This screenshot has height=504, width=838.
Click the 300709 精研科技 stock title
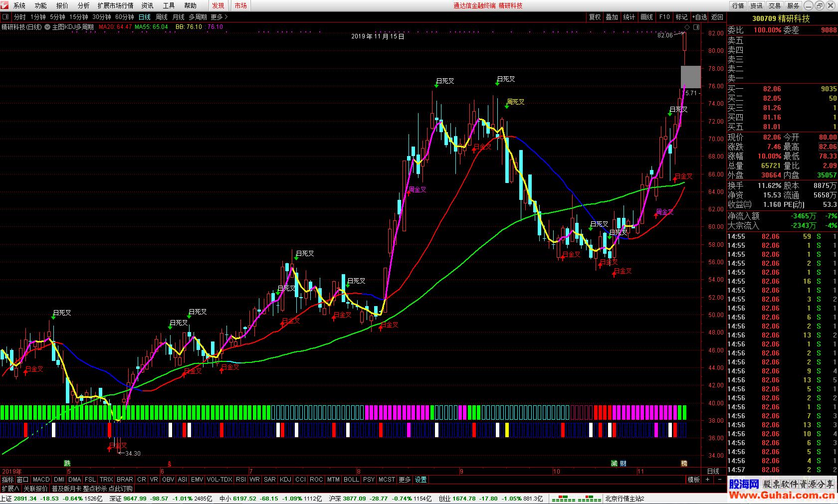coord(781,18)
